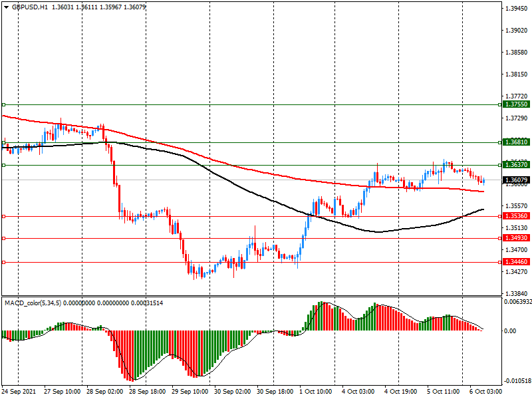The width and height of the screenshot is (532, 399).
Task: Click the 1.34270 price scale value
Action: pyautogui.click(x=517, y=272)
